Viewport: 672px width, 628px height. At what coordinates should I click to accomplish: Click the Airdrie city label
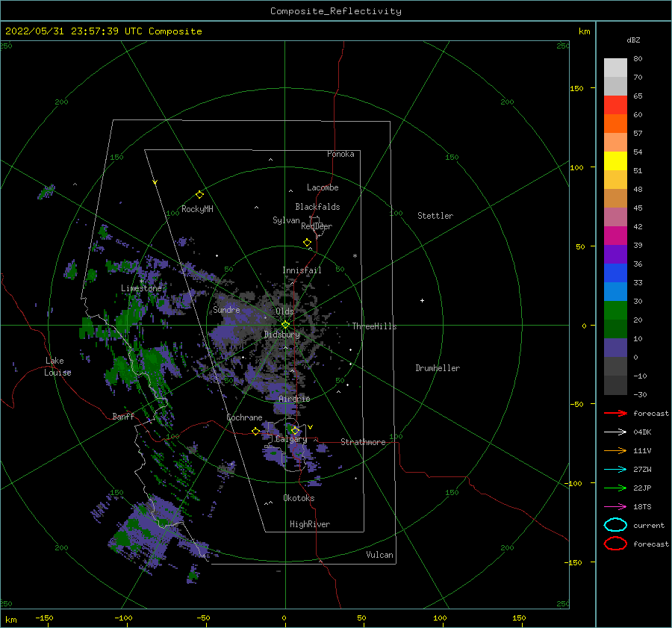294,399
